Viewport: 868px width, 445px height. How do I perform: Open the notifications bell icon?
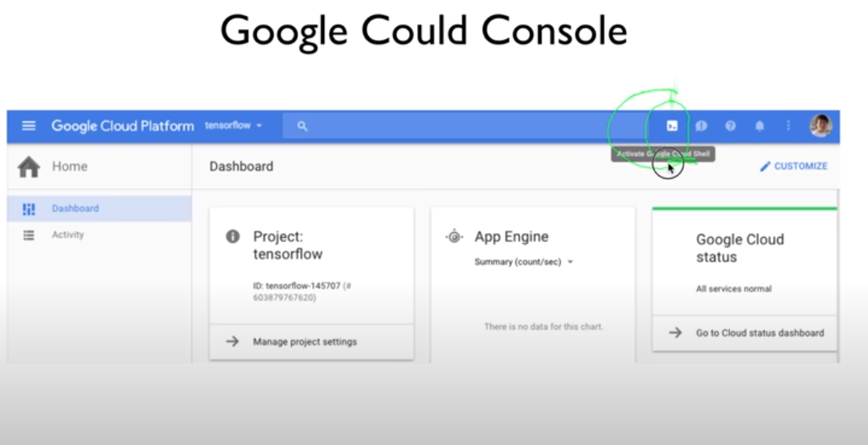(x=760, y=126)
